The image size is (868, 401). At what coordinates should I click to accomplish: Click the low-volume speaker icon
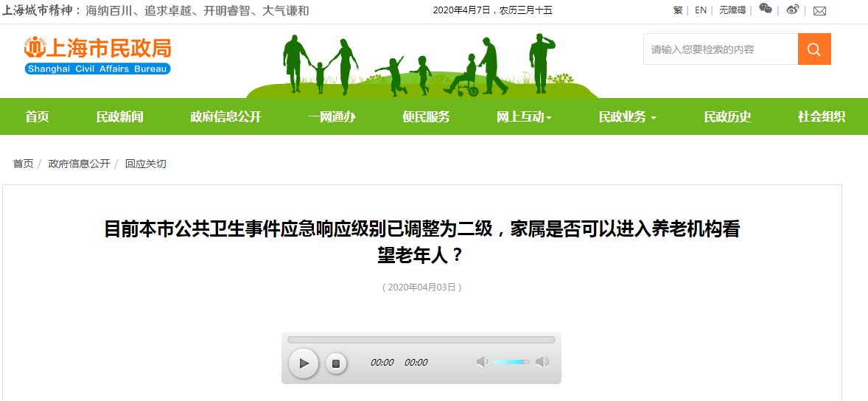pos(482,362)
